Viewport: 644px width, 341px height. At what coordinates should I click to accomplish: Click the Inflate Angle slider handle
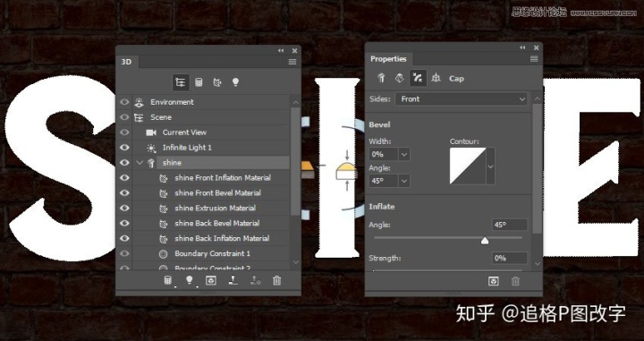coord(485,241)
